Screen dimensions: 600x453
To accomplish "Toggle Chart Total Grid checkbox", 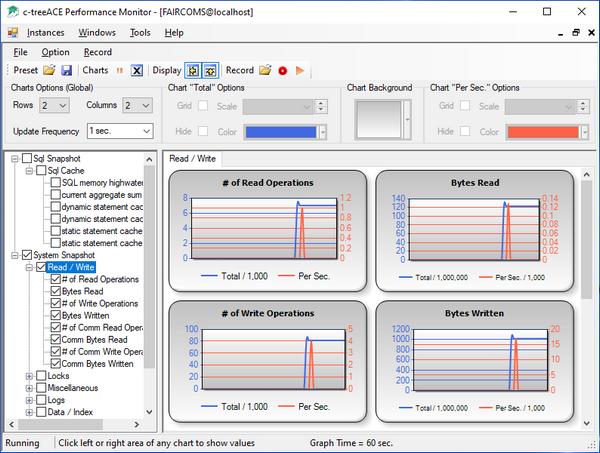I will [x=203, y=106].
